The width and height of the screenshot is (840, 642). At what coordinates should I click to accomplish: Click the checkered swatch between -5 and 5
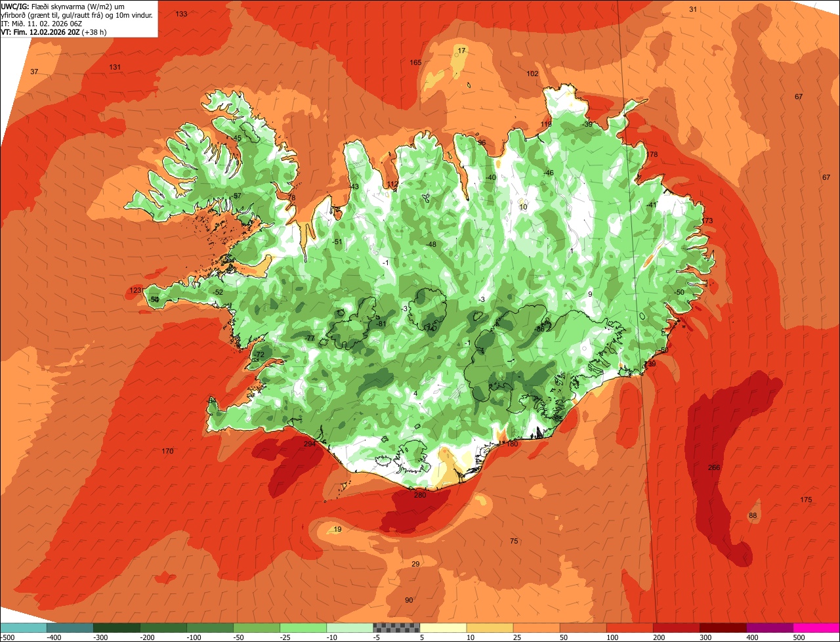tap(396, 628)
